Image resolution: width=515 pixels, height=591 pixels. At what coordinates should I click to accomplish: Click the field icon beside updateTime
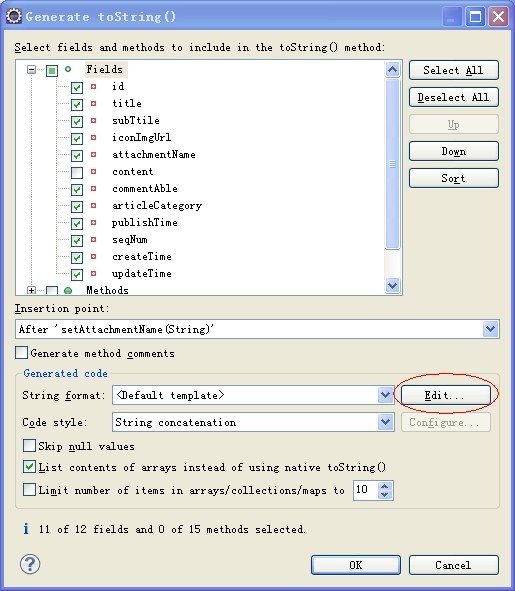click(93, 273)
